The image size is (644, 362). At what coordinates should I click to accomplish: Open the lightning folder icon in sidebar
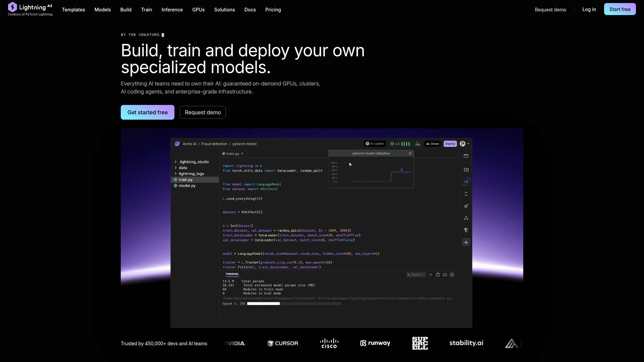point(466,170)
